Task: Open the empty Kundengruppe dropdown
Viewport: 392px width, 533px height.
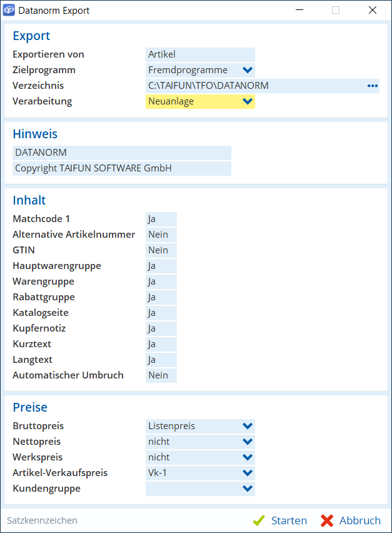Action: pyautogui.click(x=247, y=489)
